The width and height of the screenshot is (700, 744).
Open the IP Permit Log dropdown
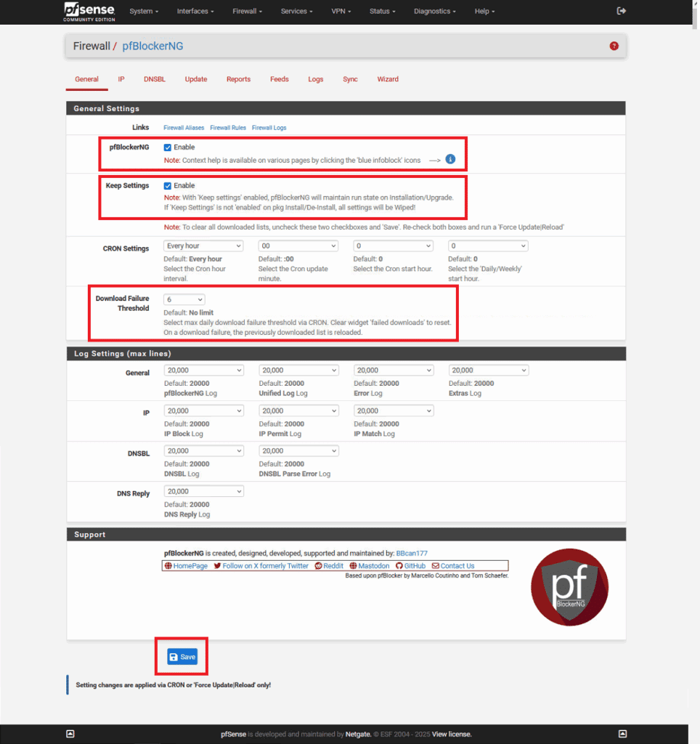(298, 411)
